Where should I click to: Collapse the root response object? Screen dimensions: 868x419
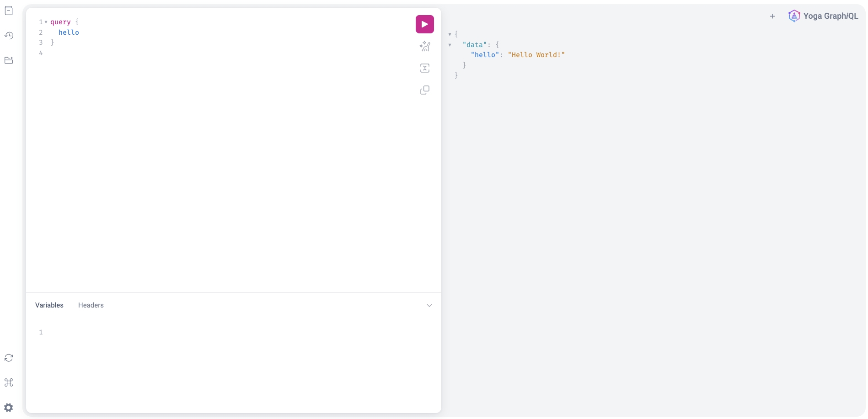[x=450, y=34]
